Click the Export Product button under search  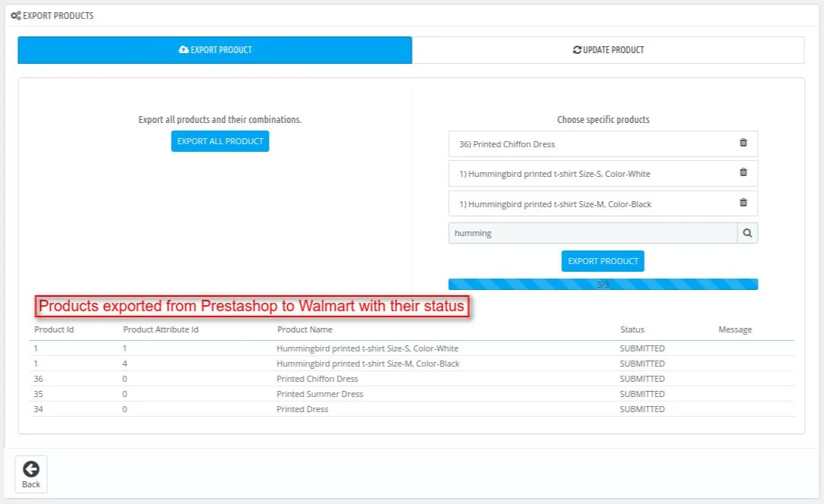(603, 261)
